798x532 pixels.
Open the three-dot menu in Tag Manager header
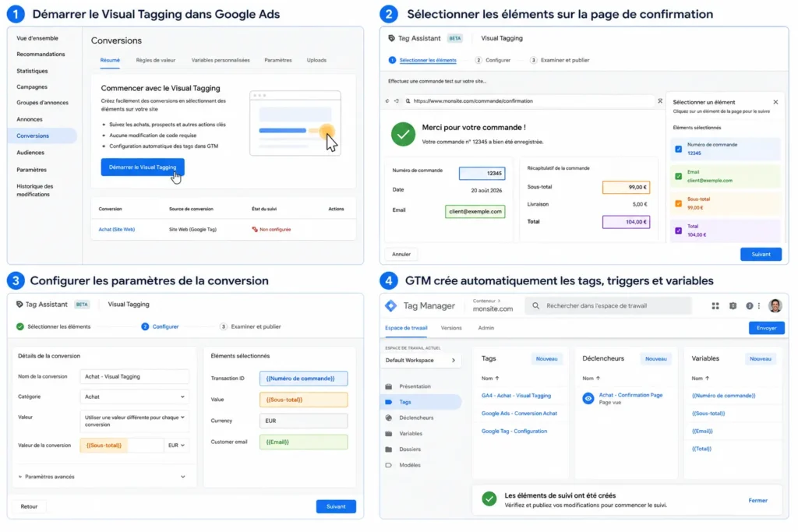pos(759,305)
